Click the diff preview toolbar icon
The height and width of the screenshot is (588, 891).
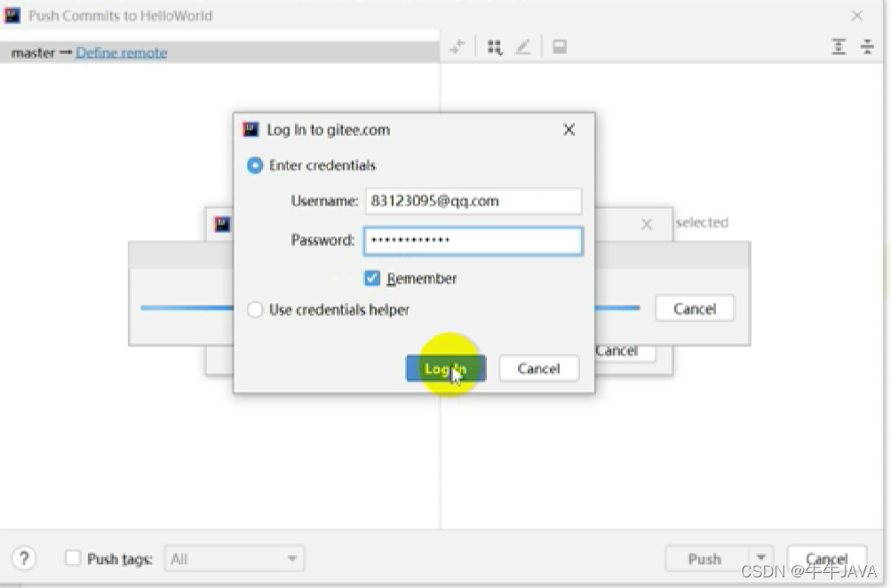tap(560, 46)
